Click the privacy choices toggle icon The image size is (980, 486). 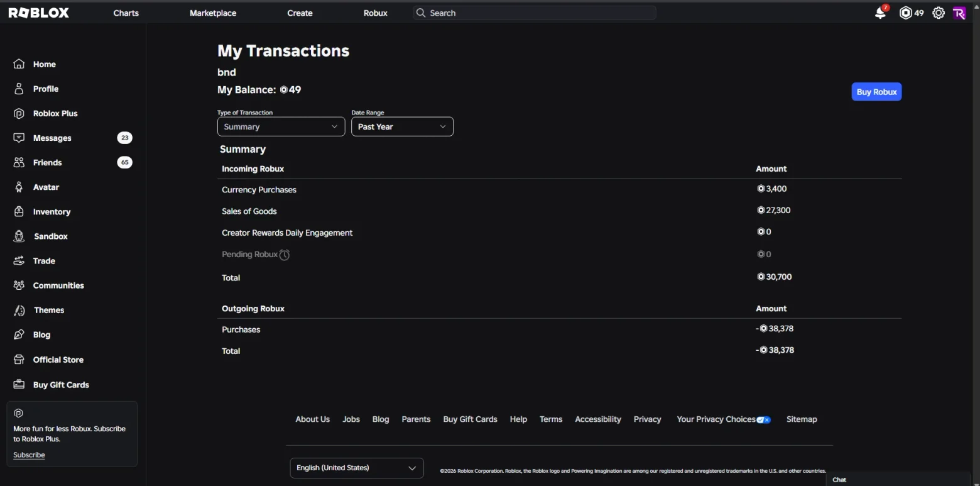pyautogui.click(x=763, y=419)
